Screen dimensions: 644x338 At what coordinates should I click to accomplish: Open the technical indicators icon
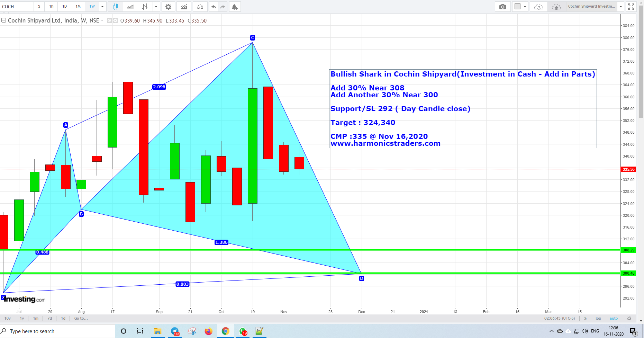point(184,6)
